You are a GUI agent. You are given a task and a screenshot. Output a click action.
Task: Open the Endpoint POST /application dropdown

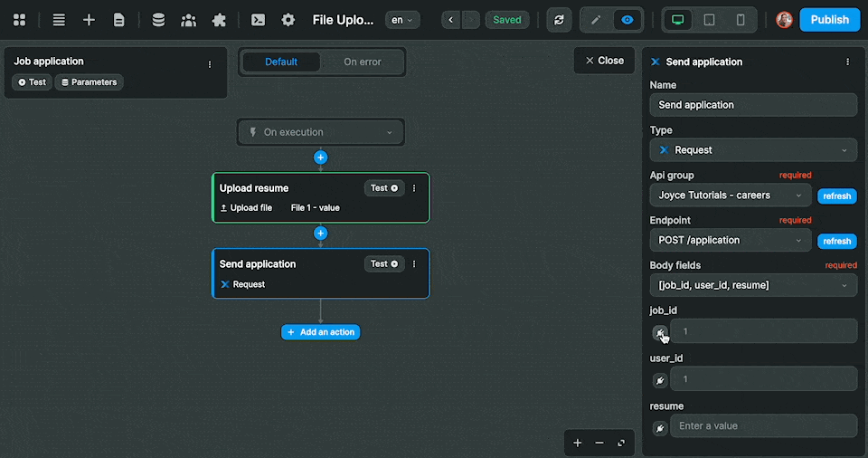(x=730, y=240)
